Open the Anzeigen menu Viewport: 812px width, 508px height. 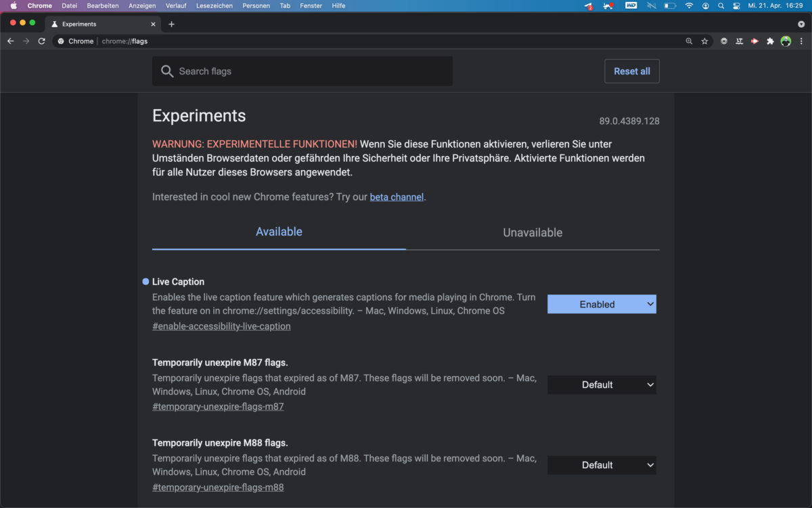142,5
